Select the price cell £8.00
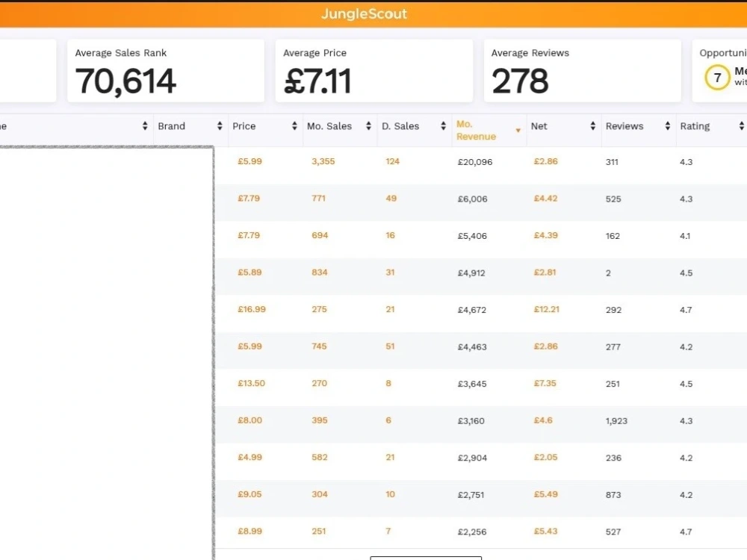This screenshot has width=747, height=560. tap(249, 420)
